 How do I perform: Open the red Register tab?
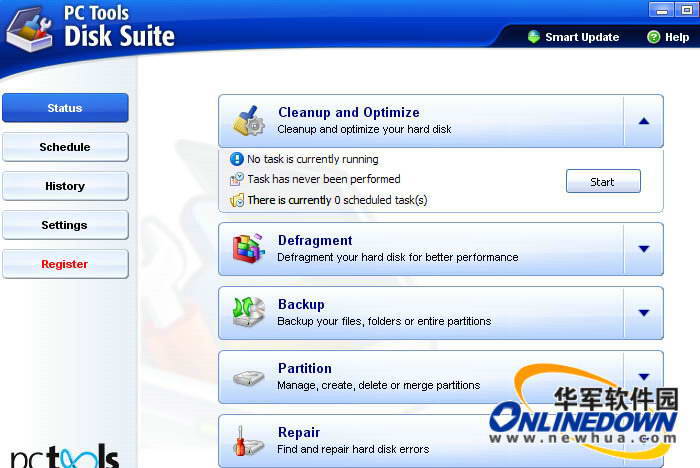(x=65, y=264)
